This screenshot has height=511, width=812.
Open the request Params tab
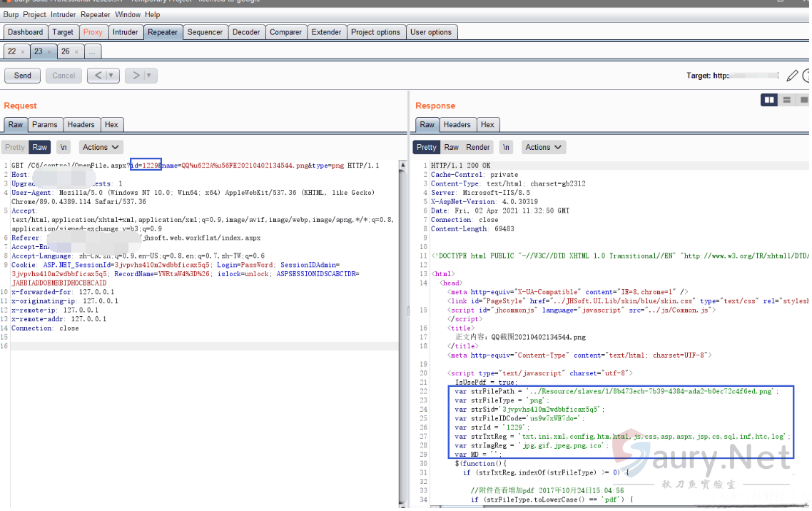pyautogui.click(x=45, y=124)
